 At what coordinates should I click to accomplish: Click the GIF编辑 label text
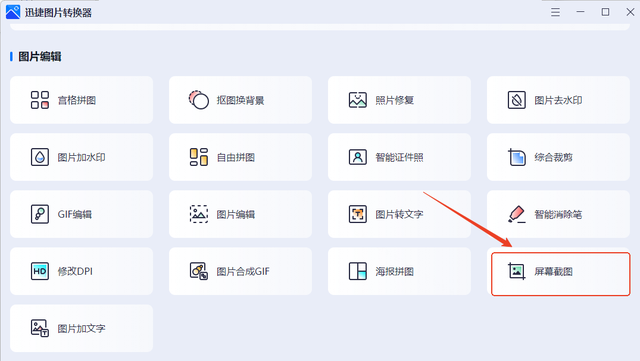pyautogui.click(x=75, y=214)
